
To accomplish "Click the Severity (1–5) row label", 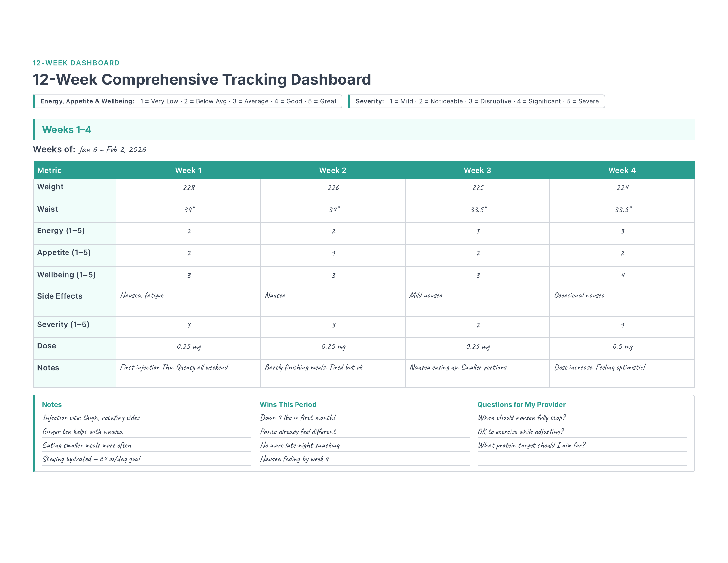I will [x=63, y=325].
